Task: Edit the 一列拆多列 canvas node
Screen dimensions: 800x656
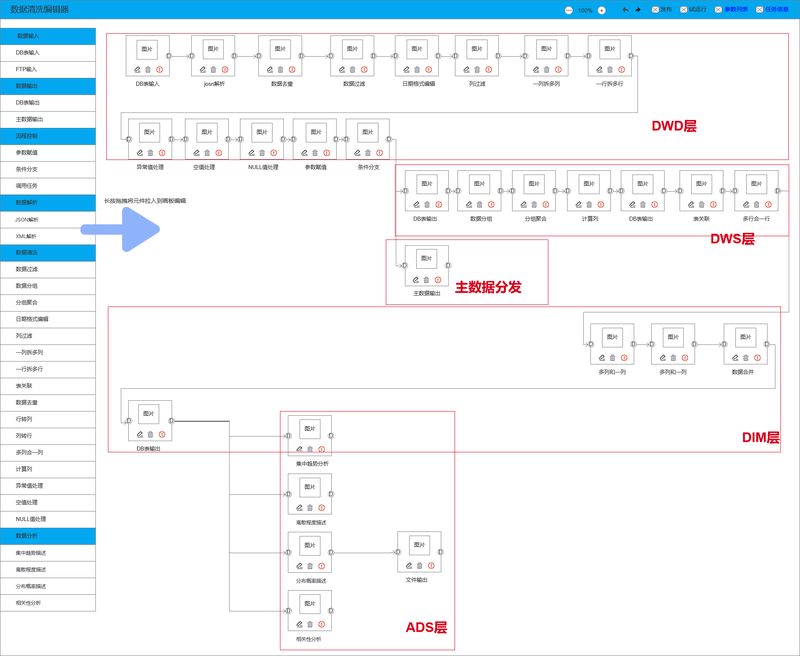Action: click(x=536, y=69)
